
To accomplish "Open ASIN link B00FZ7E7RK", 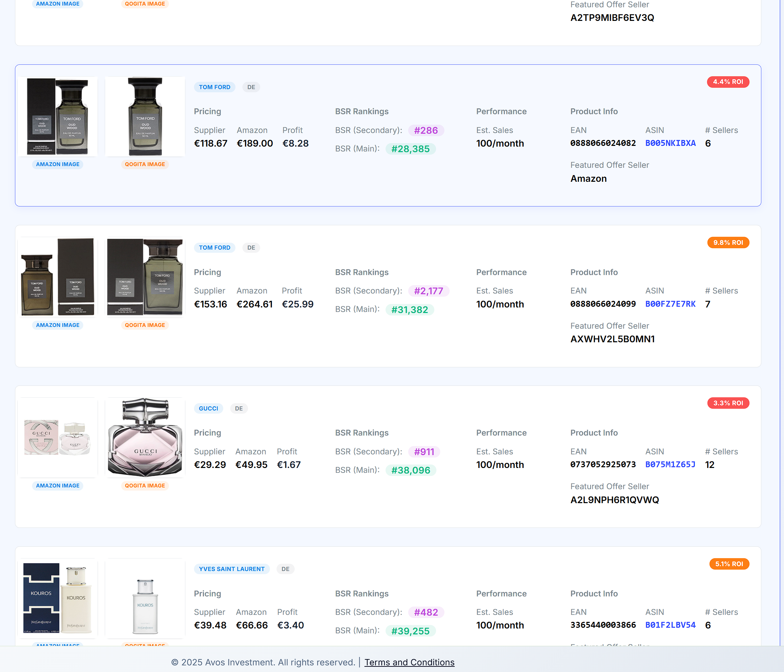I will (670, 304).
